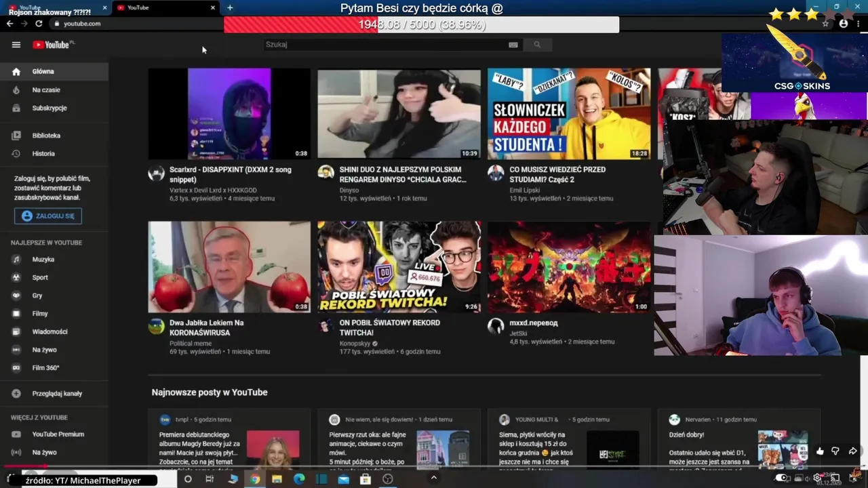Open Na czasie trending section

click(54, 89)
